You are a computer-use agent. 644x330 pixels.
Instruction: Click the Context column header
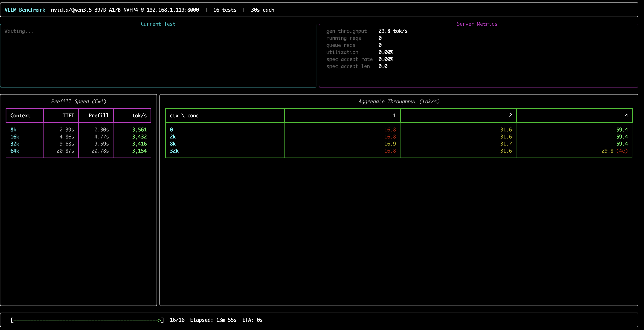coord(21,116)
